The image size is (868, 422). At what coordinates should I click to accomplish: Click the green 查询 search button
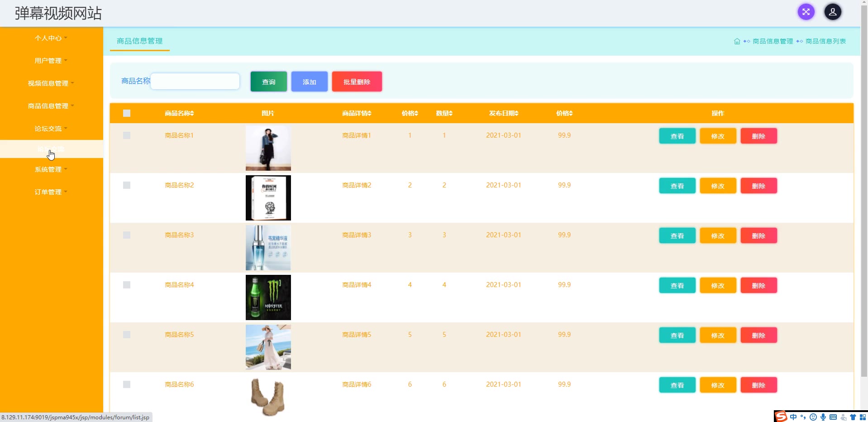(x=268, y=82)
